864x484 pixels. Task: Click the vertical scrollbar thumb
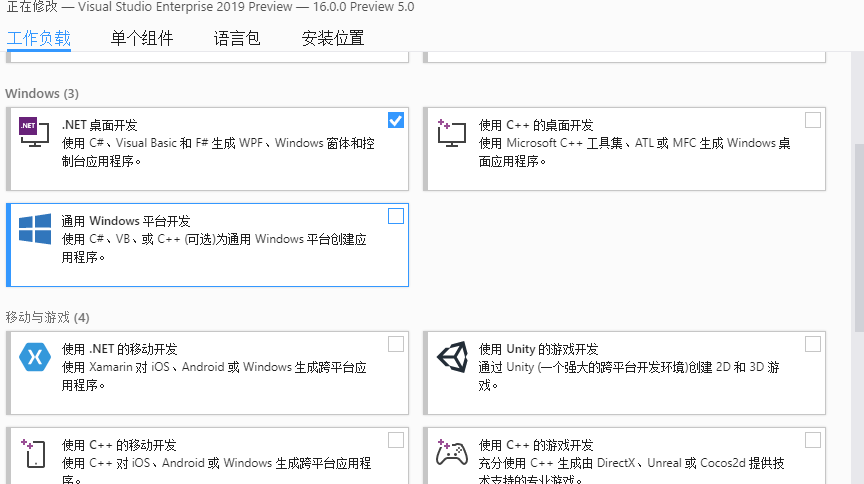859,237
